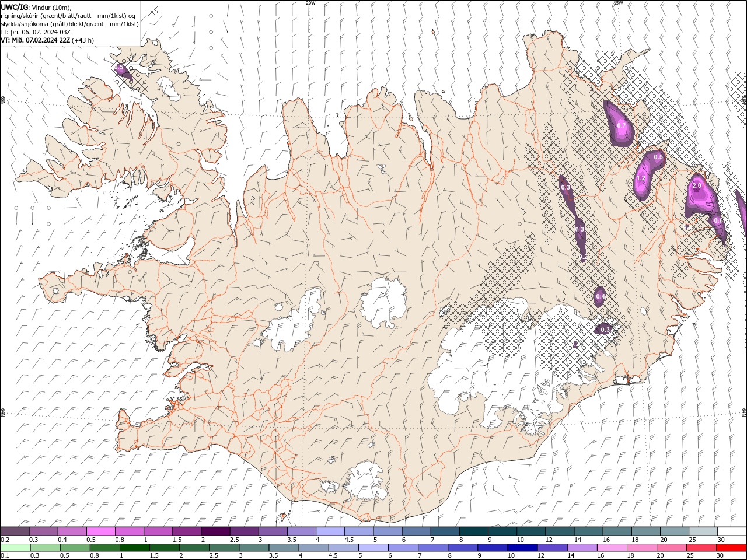747x560 pixels.
Task: Pick the 2 darkest purple swatch in snow legend
Action: [216, 531]
